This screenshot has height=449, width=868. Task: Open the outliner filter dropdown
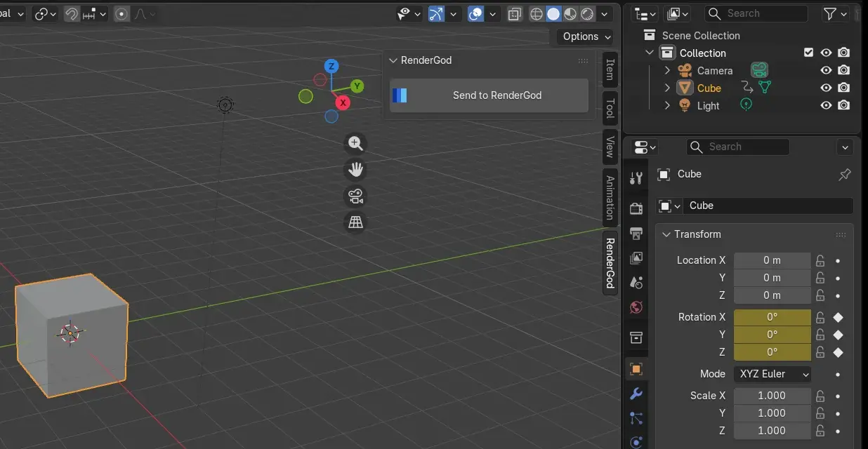[836, 13]
